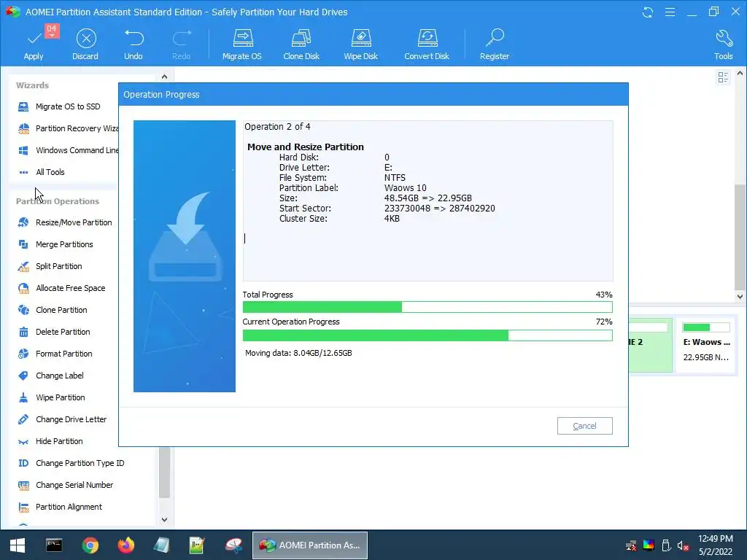Image resolution: width=747 pixels, height=560 pixels.
Task: Cancel the operation in progress
Action: point(584,426)
